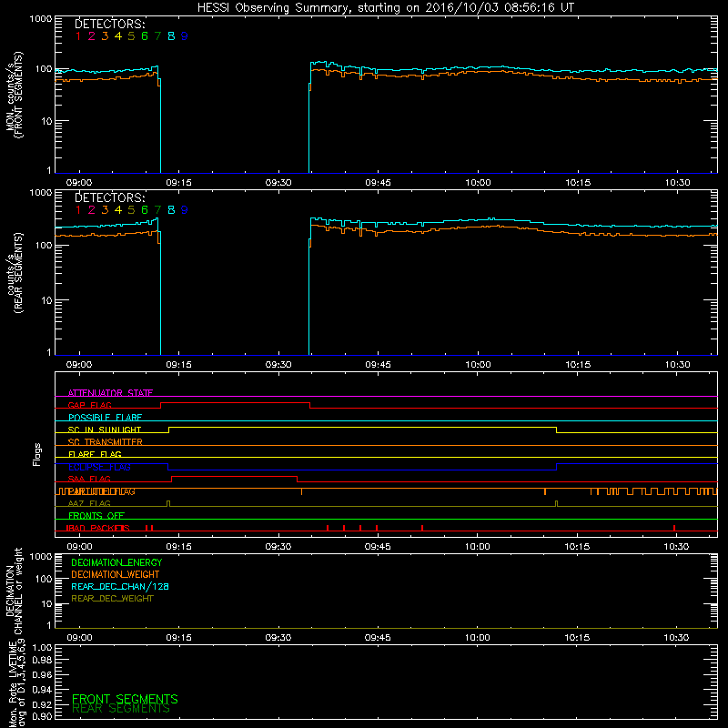
Task: Click the DETECTORS: heading in the rear segments plot
Action: 110,197
